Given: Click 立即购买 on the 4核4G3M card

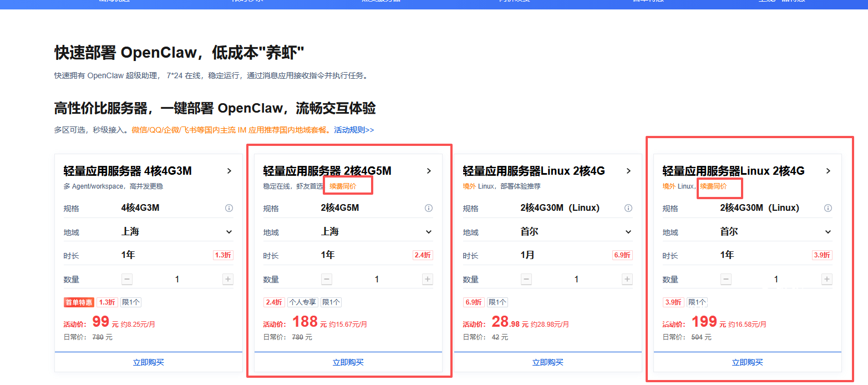Looking at the screenshot, I should coord(148,362).
